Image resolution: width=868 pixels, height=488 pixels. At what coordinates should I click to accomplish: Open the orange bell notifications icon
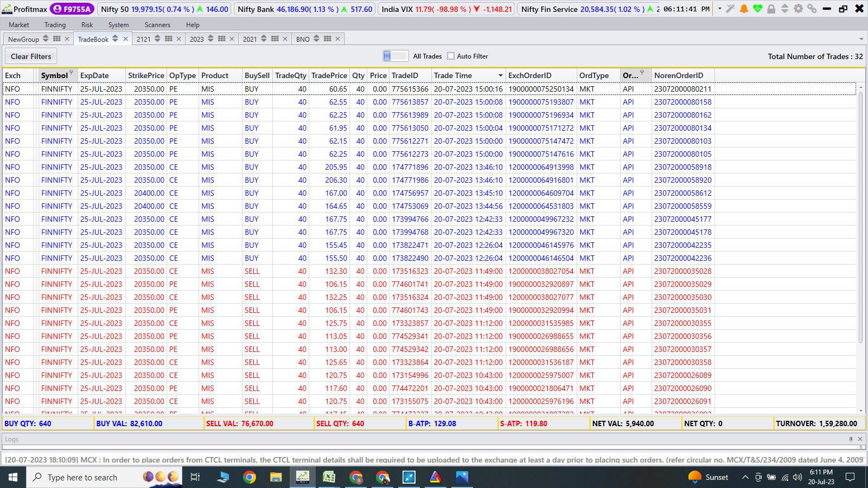744,9
